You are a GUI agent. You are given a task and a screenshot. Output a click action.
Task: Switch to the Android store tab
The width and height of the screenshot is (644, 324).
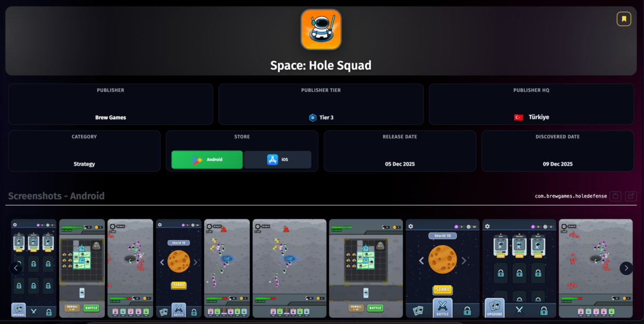pos(207,160)
